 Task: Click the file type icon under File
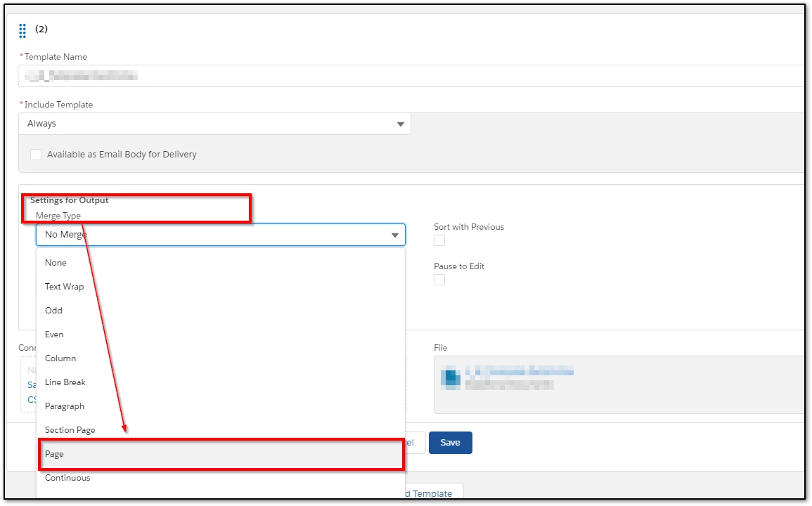click(451, 377)
